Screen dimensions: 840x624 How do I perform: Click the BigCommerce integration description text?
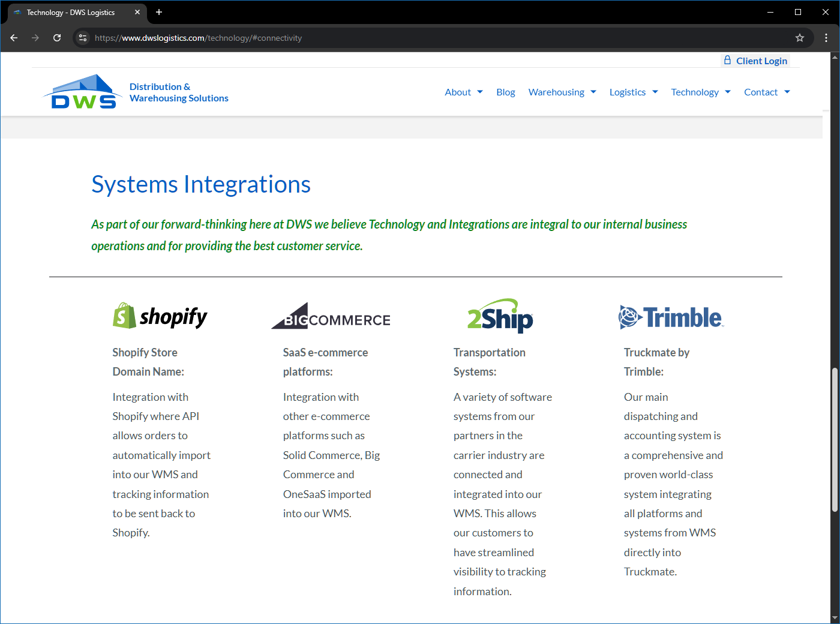click(332, 455)
